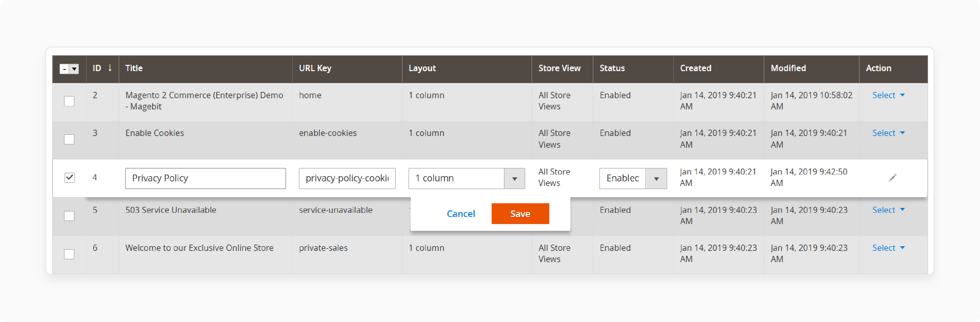The image size is (980, 322).
Task: Click the pencil edit icon in row 4
Action: click(x=892, y=178)
